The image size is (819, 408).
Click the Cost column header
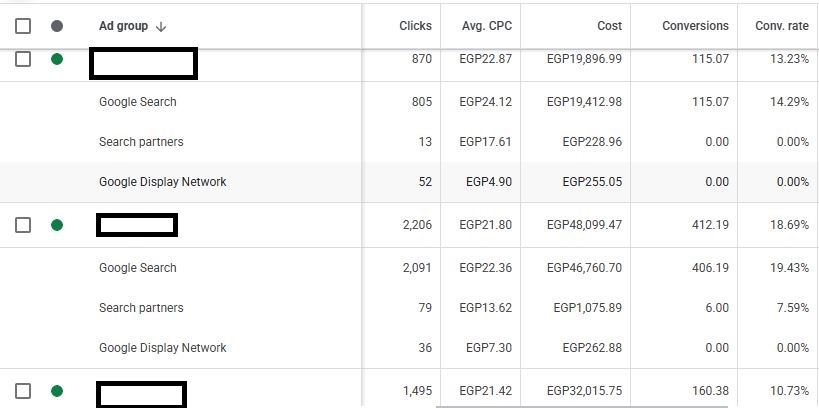[x=607, y=26]
